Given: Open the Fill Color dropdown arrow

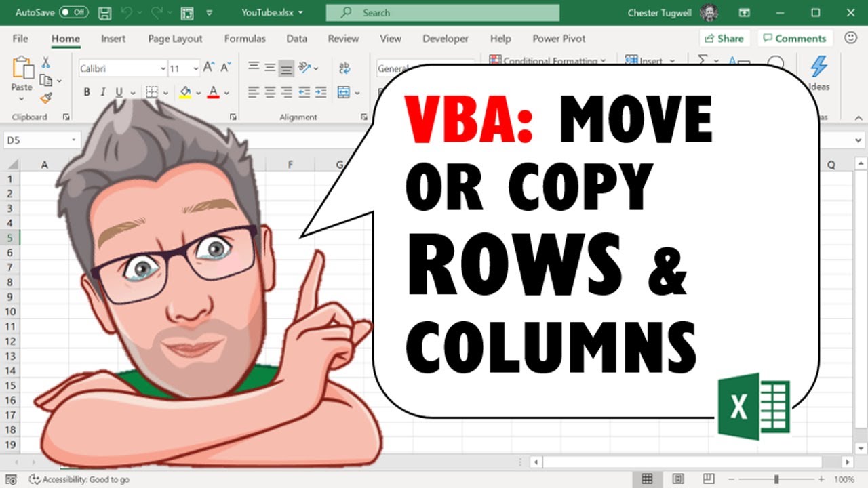Looking at the screenshot, I should [199, 92].
